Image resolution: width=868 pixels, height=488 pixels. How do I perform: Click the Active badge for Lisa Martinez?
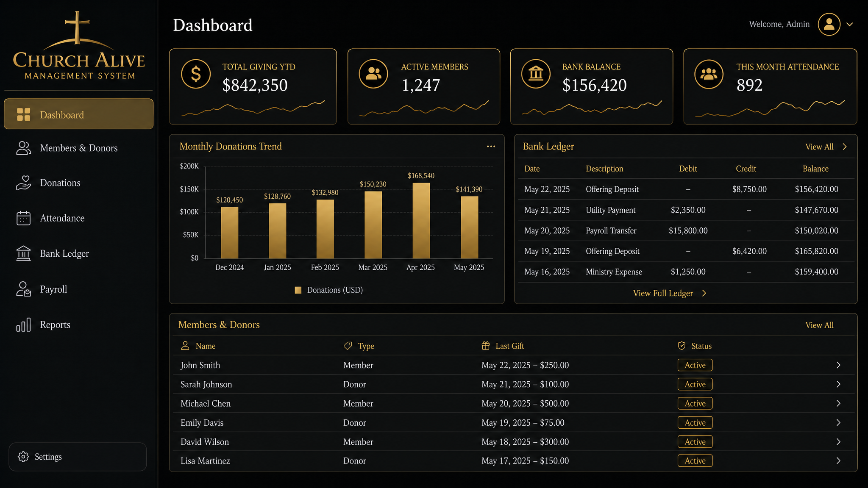click(695, 460)
